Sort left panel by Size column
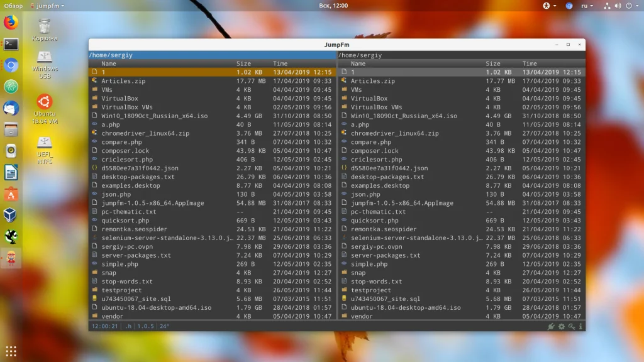 pyautogui.click(x=243, y=63)
